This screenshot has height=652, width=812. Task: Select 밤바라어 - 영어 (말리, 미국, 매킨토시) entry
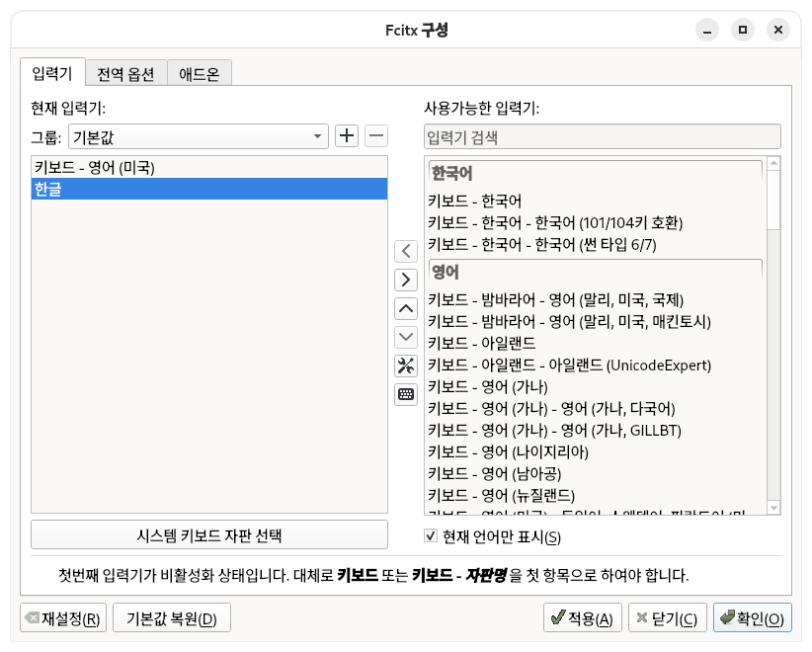pos(595,322)
